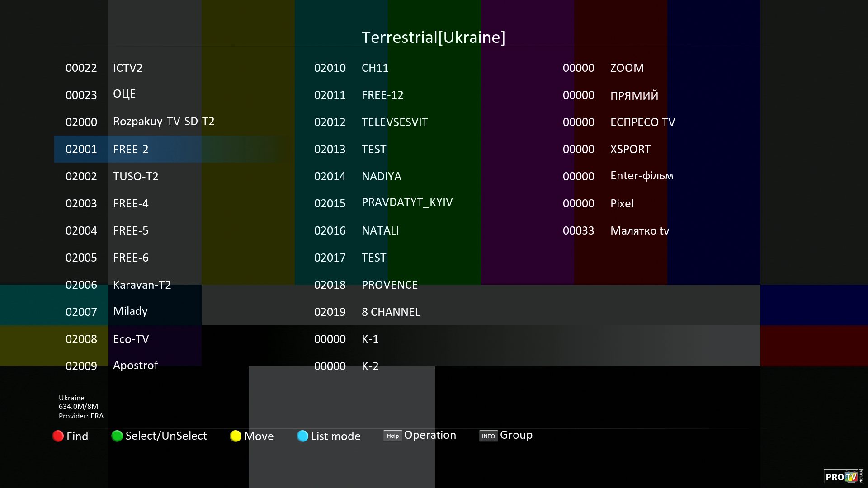Viewport: 868px width, 488px height.
Task: Click the Help key icon for Operation
Action: (392, 436)
